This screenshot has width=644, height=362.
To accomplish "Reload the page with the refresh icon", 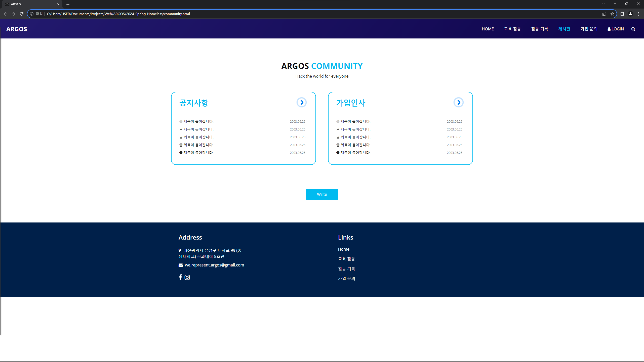I will tap(22, 14).
